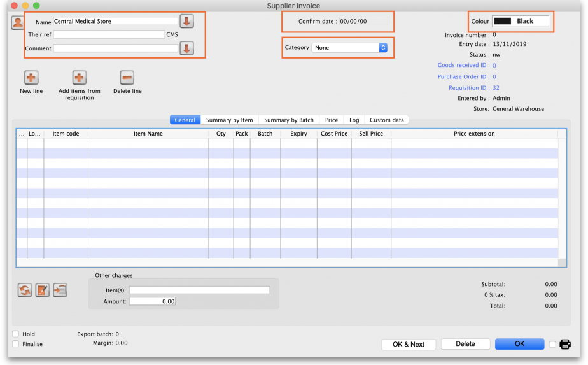
Task: Open the Custom data tab
Action: tap(387, 120)
